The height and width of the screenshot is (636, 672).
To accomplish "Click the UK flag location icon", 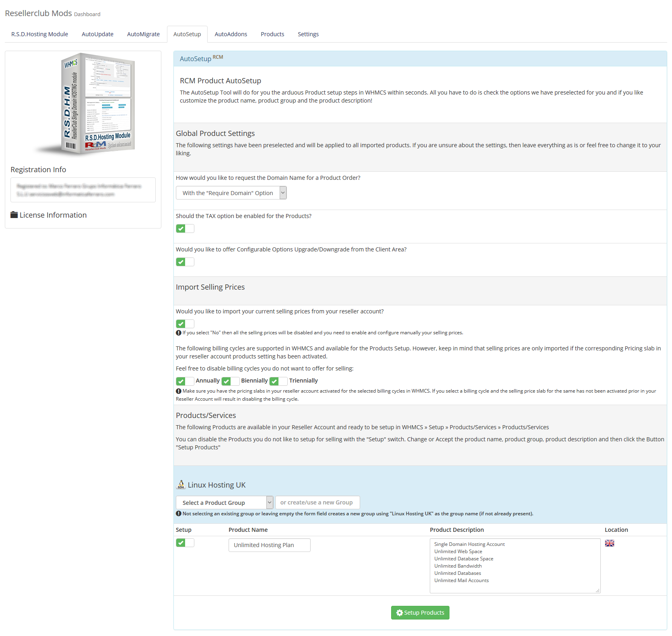I will (x=610, y=543).
